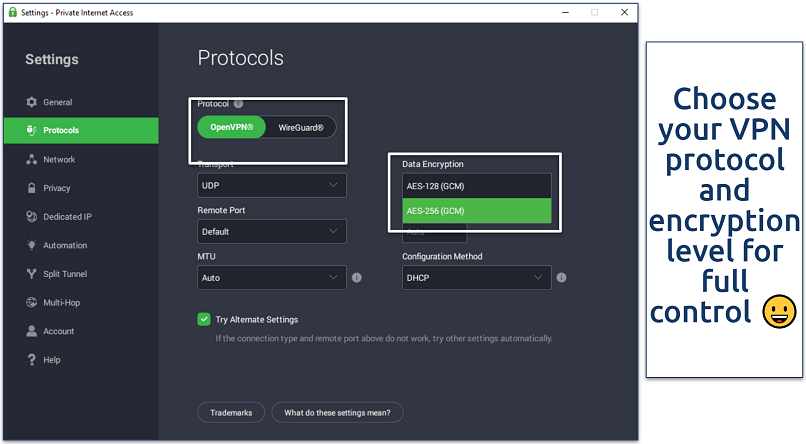The image size is (806, 444).
Task: Click the Privacy padlock icon
Action: [31, 188]
